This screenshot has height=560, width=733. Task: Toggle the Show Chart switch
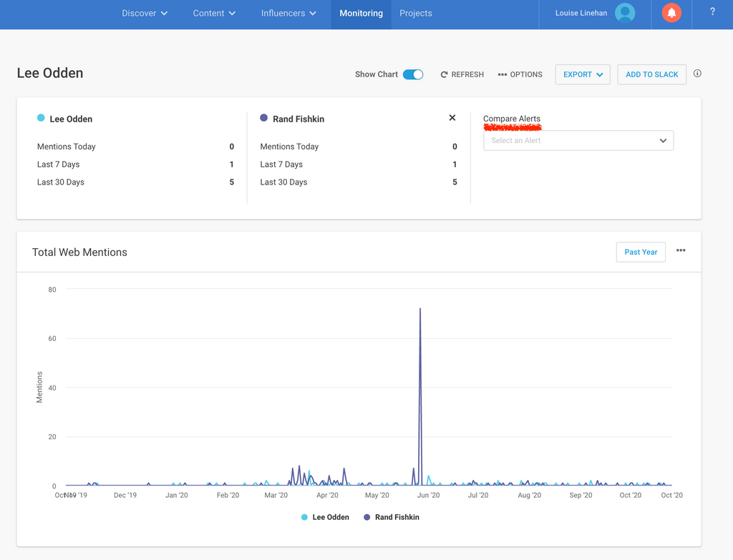pos(413,74)
